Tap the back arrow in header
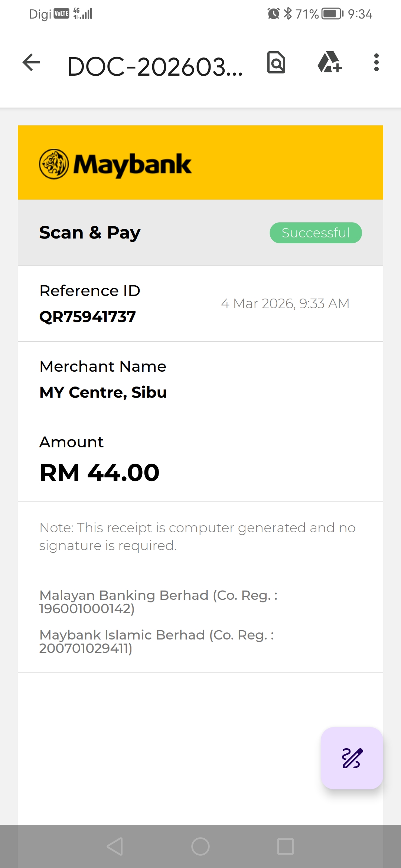The height and width of the screenshot is (868, 401). point(31,62)
